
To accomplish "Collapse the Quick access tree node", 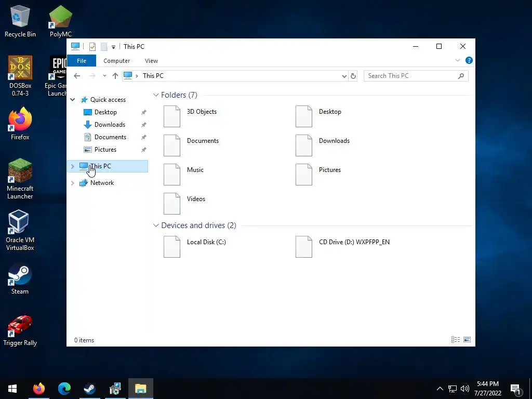I will pos(73,100).
